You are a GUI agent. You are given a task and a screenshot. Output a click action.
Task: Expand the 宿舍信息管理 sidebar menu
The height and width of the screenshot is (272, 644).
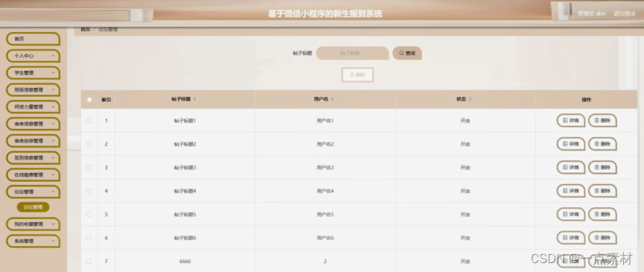point(33,124)
